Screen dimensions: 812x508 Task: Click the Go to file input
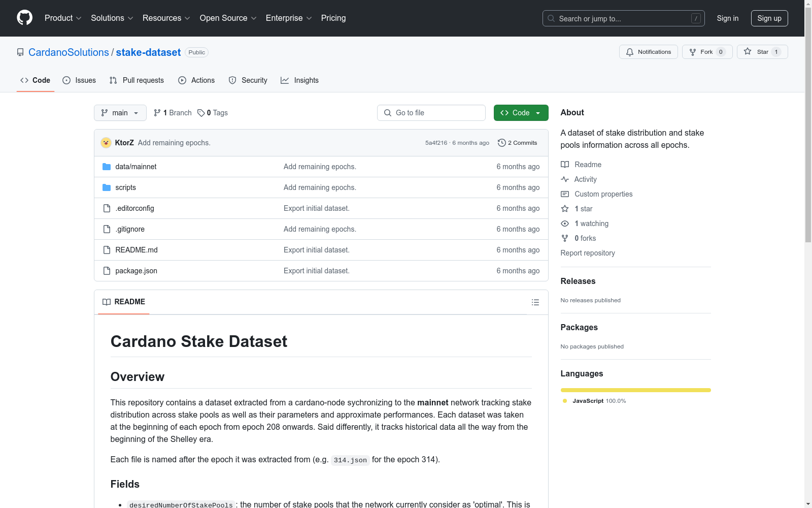(431, 113)
